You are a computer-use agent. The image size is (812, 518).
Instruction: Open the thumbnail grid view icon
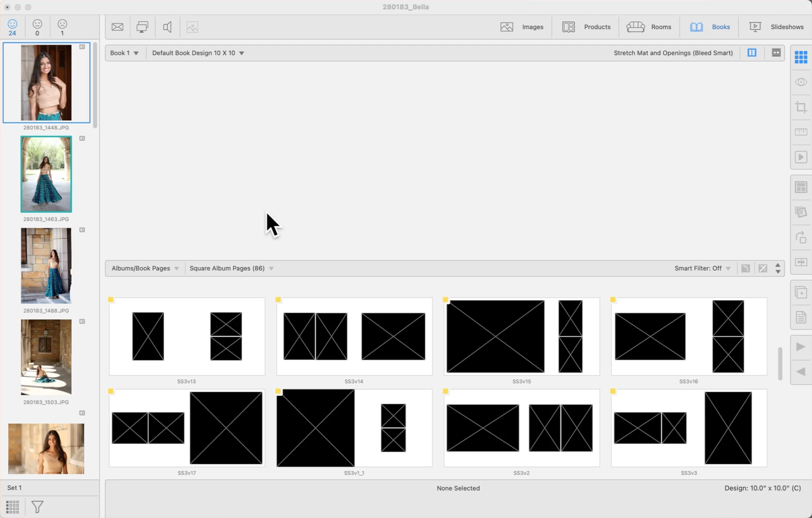12,507
